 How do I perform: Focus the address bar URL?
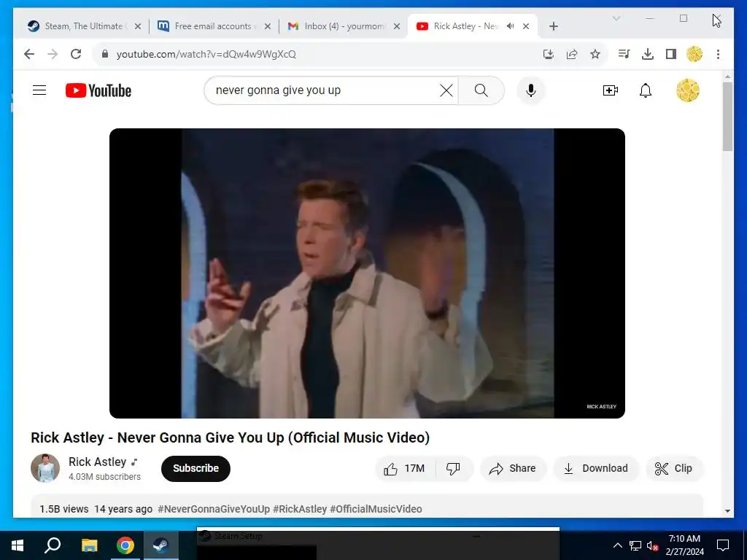[x=206, y=54]
